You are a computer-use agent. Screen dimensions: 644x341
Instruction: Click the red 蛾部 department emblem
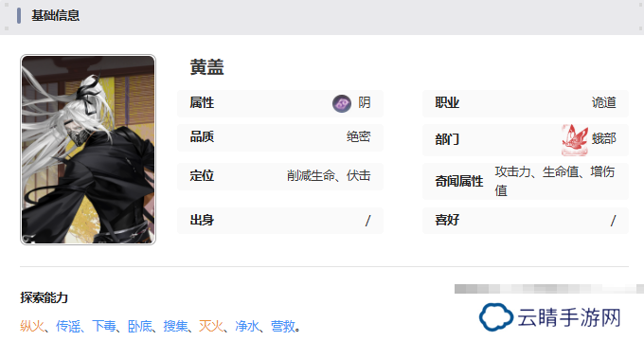[x=575, y=140]
